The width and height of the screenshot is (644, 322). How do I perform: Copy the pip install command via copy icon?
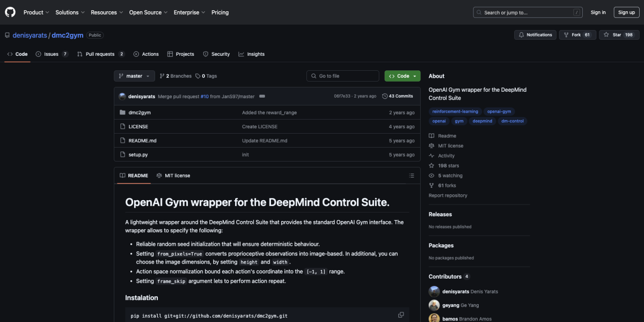click(x=400, y=314)
